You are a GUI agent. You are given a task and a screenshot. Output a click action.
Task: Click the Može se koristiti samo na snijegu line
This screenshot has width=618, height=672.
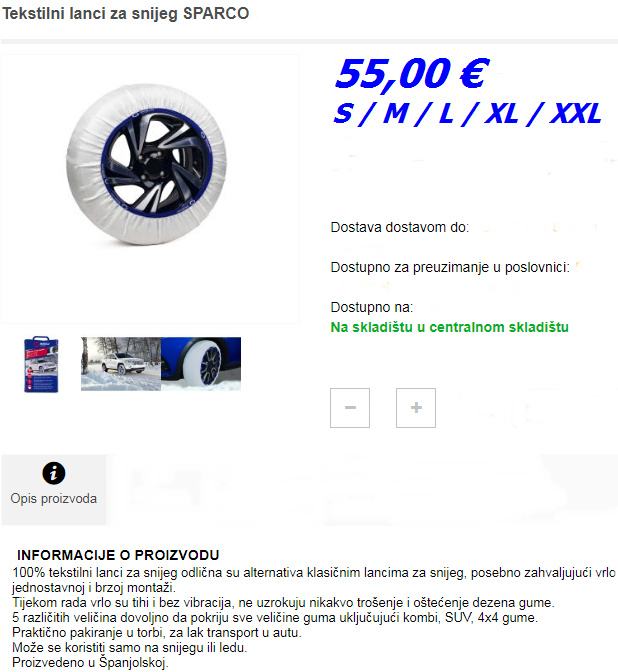click(130, 648)
